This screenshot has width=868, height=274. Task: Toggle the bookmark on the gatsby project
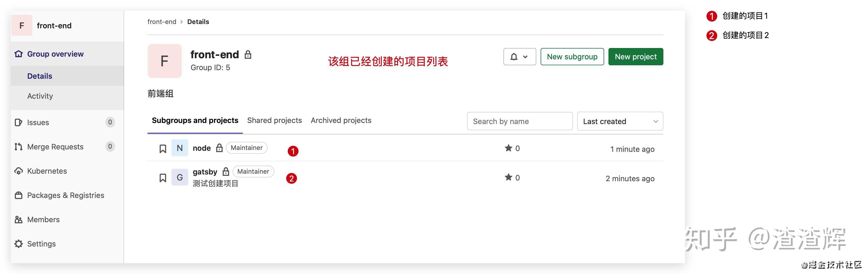coord(163,177)
